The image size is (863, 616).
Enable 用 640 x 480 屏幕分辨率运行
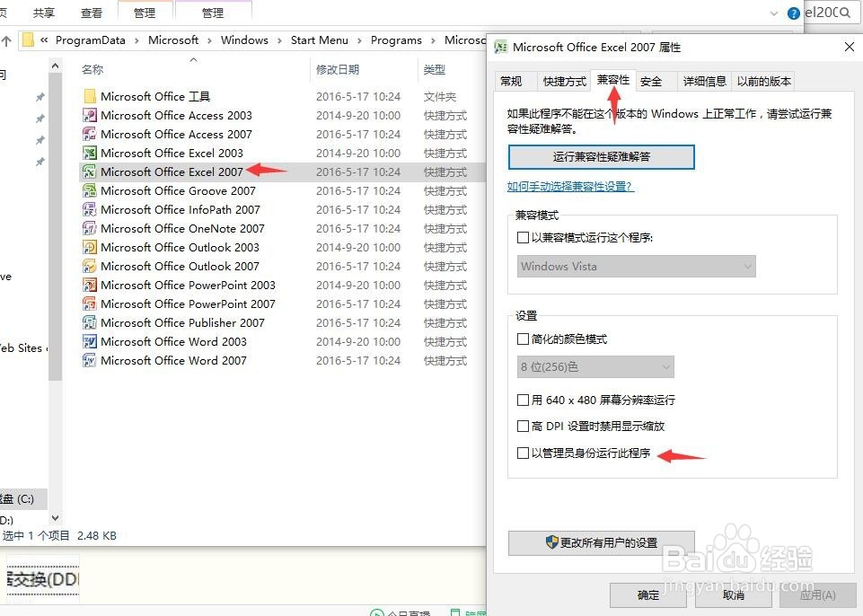tap(522, 401)
